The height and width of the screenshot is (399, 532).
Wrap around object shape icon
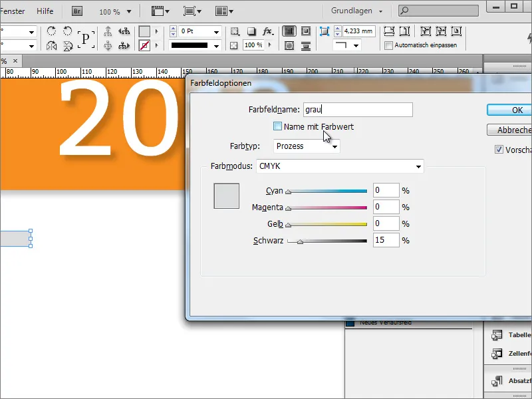[x=289, y=45]
